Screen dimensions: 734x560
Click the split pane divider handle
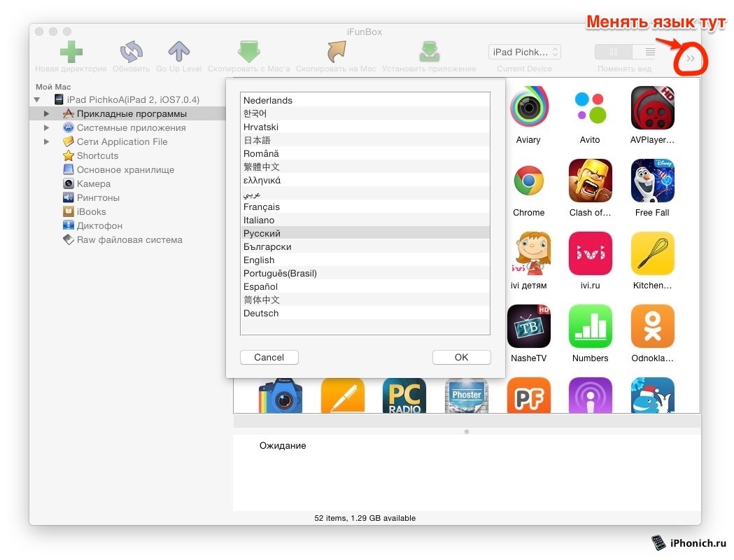click(467, 431)
